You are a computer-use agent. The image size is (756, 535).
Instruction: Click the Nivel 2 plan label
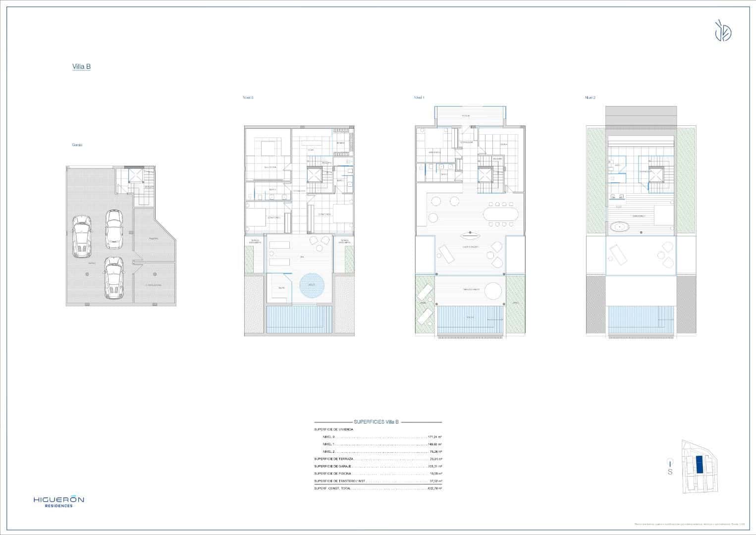click(590, 98)
